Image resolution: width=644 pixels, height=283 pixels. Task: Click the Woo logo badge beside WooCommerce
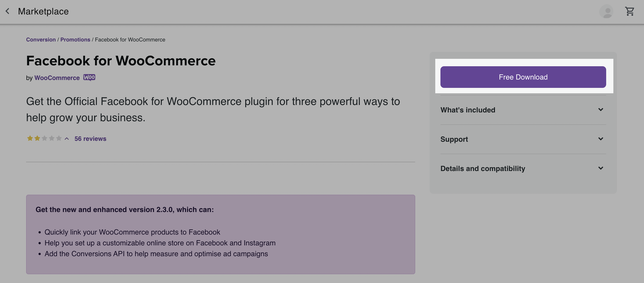pos(89,78)
